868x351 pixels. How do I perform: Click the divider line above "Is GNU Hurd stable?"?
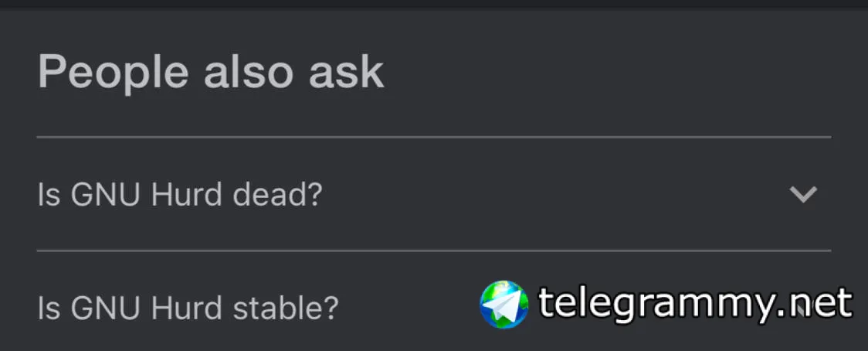(x=433, y=250)
